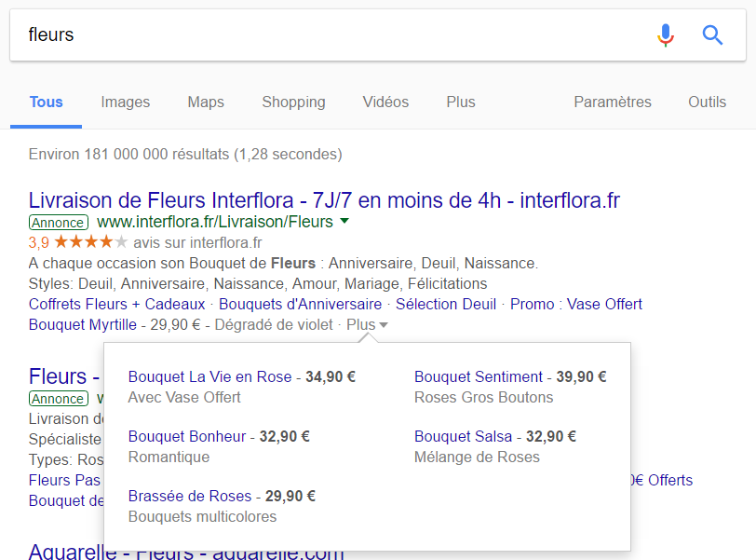Select Bouquet La Vie en Rose in the popup
This screenshot has width=756, height=560.
(209, 376)
